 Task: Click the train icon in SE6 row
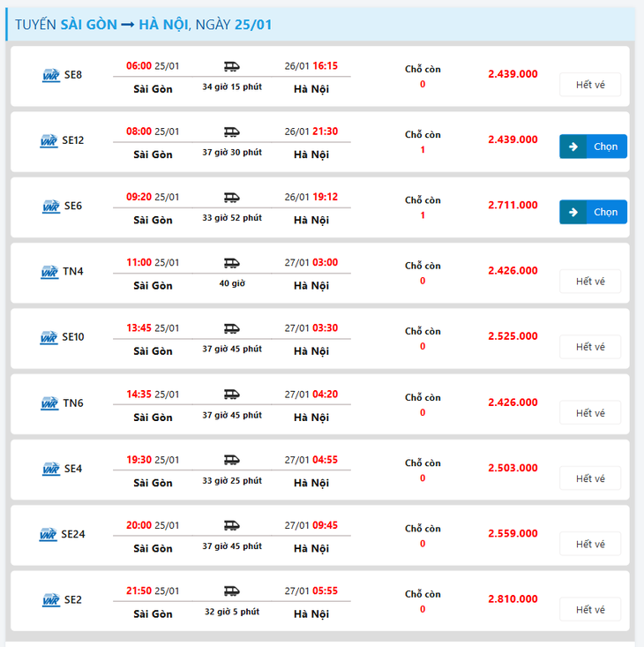(232, 198)
